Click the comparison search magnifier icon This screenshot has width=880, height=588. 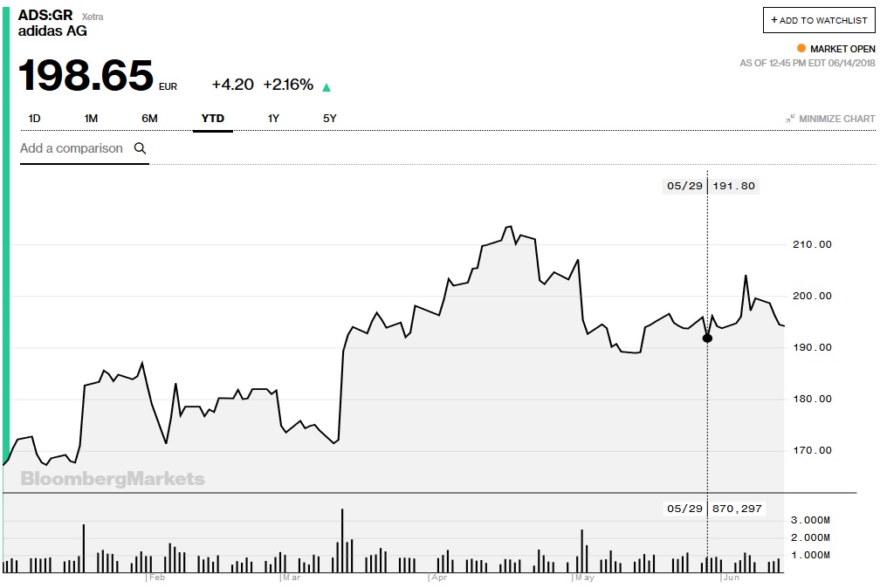click(140, 148)
